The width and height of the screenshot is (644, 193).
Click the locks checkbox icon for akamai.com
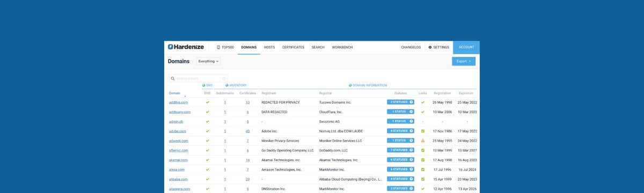point(423,160)
